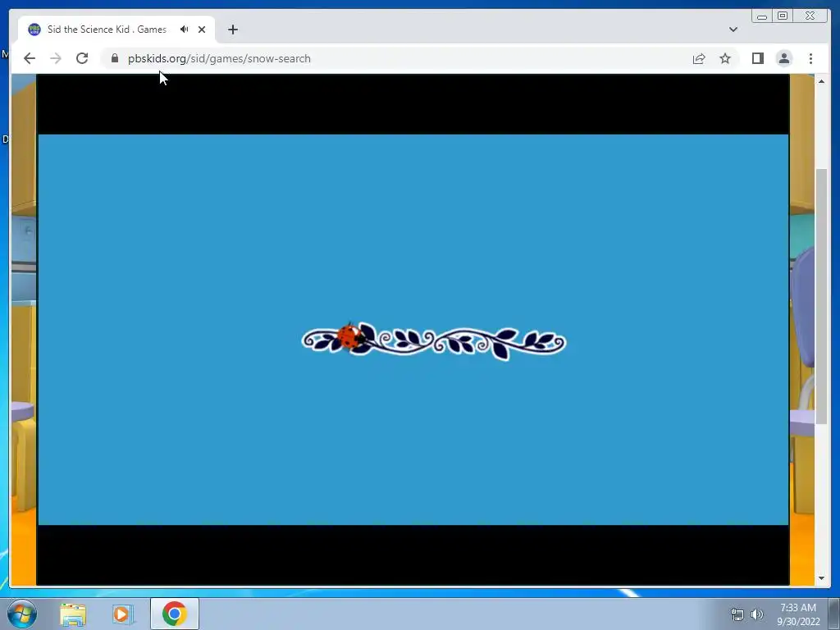Open the system volume tray icon
This screenshot has width=840, height=630.
click(757, 614)
